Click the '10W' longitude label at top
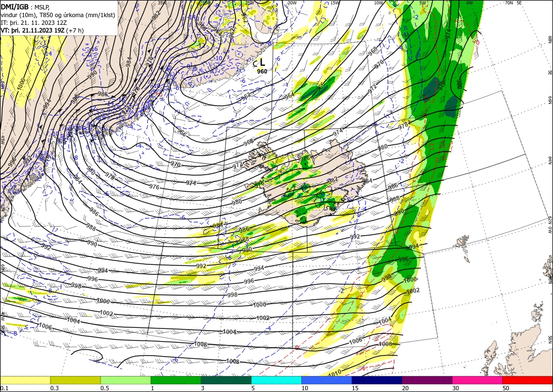Viewport: 553px width, 392px height. pyautogui.click(x=378, y=3)
